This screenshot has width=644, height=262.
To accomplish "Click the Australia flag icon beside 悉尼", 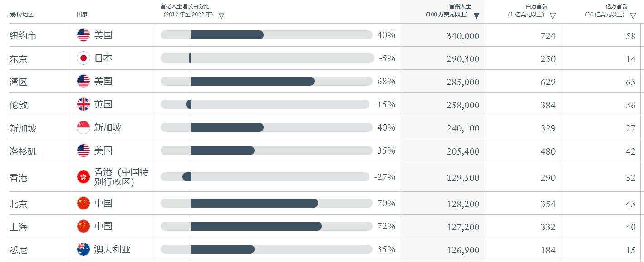I will pyautogui.click(x=84, y=249).
